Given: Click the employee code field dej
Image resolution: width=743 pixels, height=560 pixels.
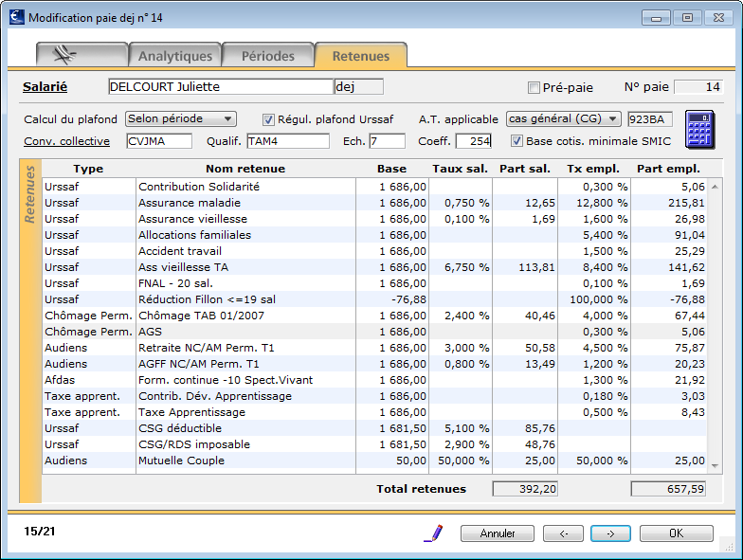Looking at the screenshot, I should pyautogui.click(x=358, y=87).
